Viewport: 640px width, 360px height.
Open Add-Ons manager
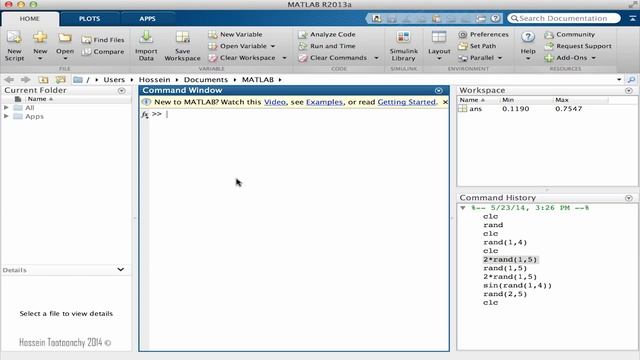click(566, 58)
